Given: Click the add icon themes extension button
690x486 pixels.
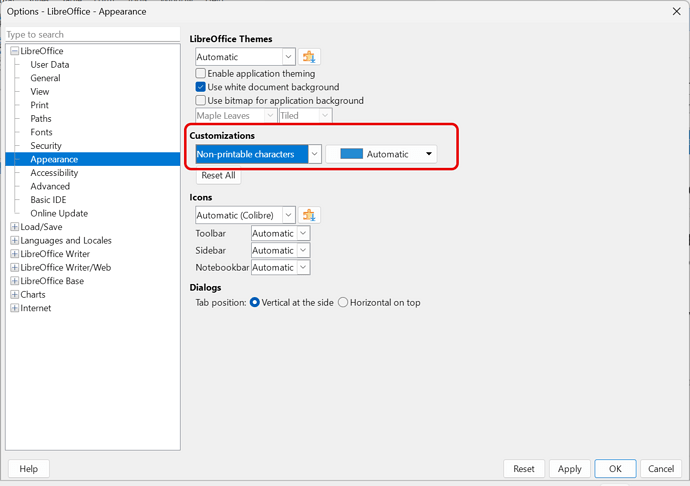Looking at the screenshot, I should tap(309, 215).
